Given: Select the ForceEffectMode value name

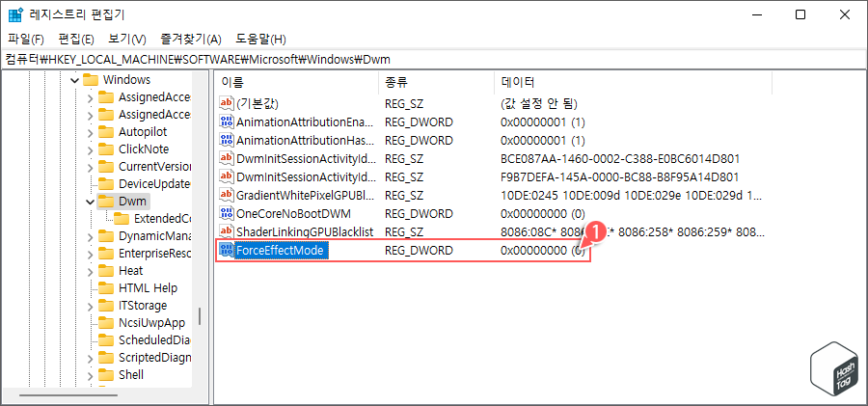Looking at the screenshot, I should [283, 251].
